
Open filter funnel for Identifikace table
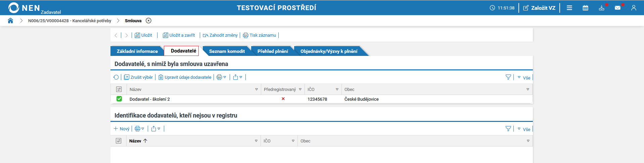[508, 129]
